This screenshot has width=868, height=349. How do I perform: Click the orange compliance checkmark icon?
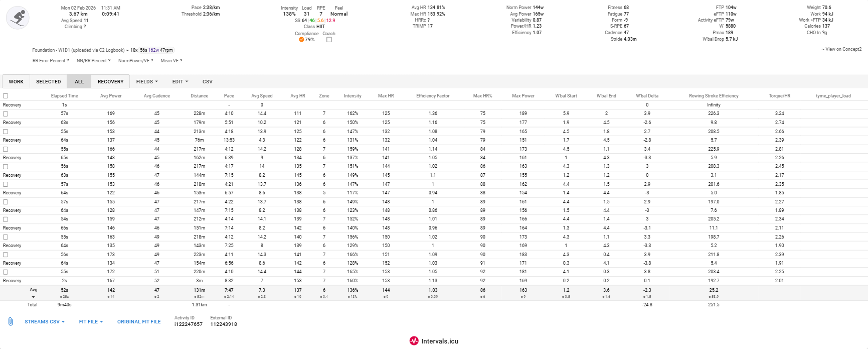[301, 40]
